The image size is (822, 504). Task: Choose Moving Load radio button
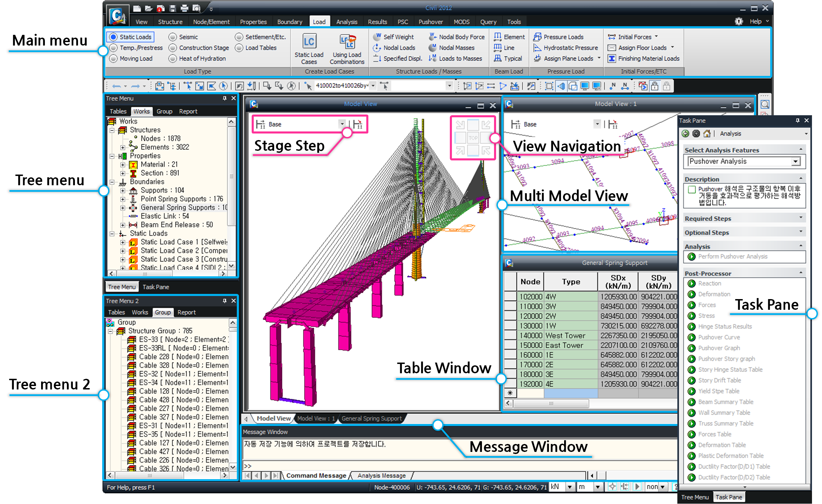(x=114, y=59)
